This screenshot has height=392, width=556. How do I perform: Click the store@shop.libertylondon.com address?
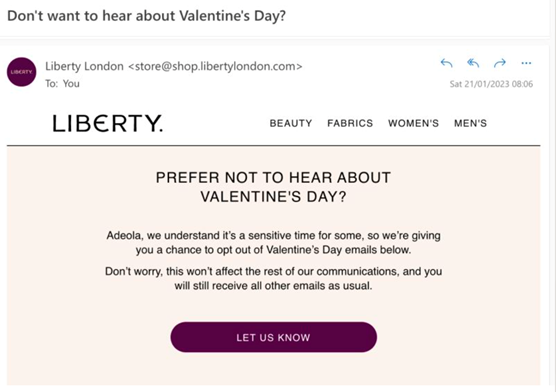[x=215, y=66]
